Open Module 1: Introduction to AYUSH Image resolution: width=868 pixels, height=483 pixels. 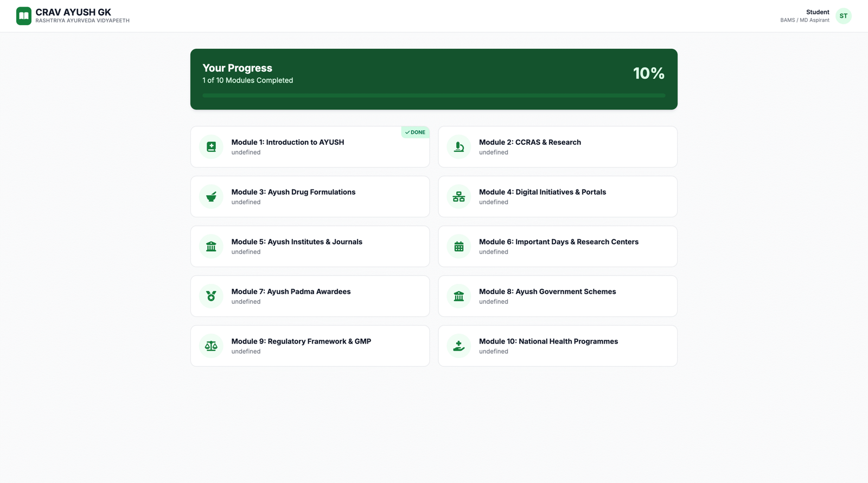[288, 142]
